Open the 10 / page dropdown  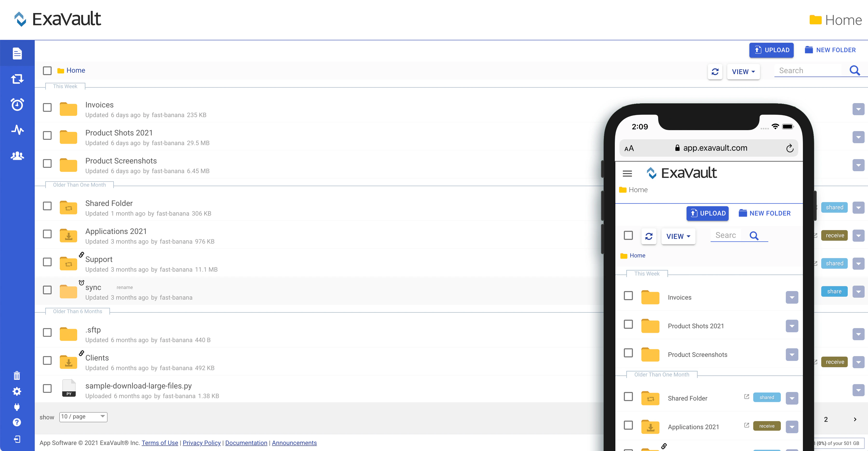[83, 417]
